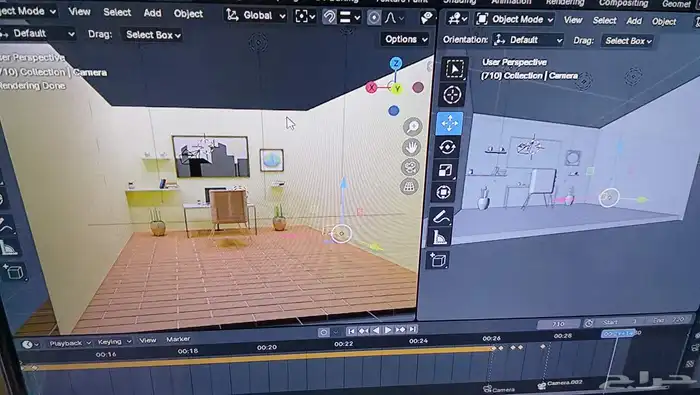Viewport: 700px width, 395px height.
Task: Select the Add Cube tool in left viewport
Action: coord(14,271)
